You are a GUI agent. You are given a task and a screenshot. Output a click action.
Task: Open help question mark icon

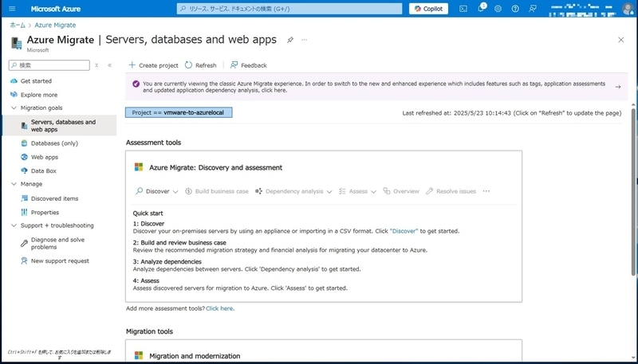coord(515,9)
